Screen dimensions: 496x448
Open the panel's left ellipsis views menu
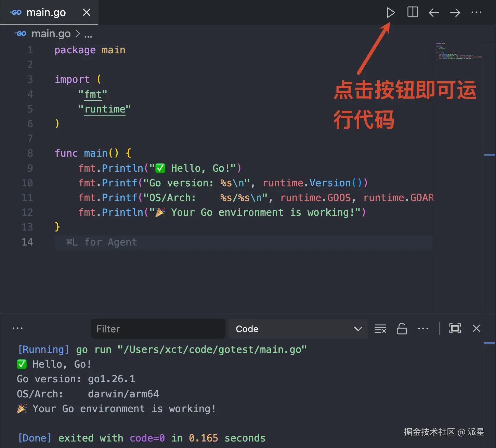coord(17,328)
